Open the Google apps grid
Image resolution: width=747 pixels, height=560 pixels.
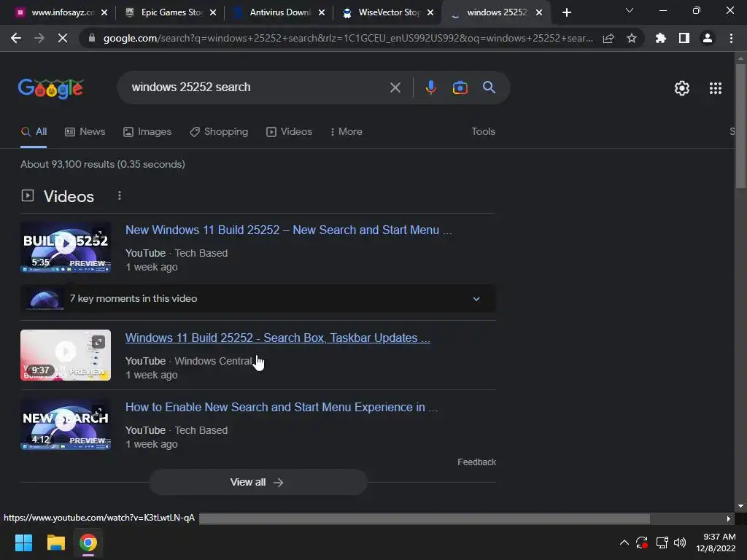pyautogui.click(x=716, y=88)
